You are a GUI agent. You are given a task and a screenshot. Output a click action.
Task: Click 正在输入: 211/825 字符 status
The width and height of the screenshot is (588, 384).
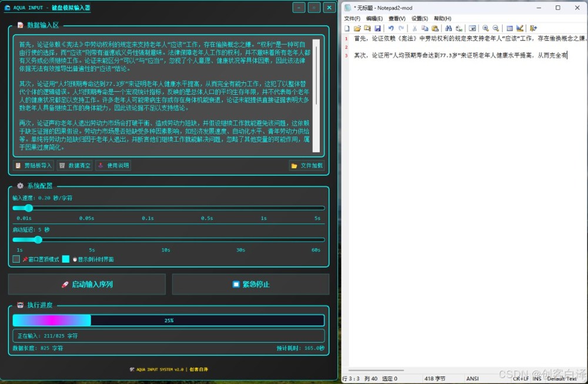click(48, 336)
